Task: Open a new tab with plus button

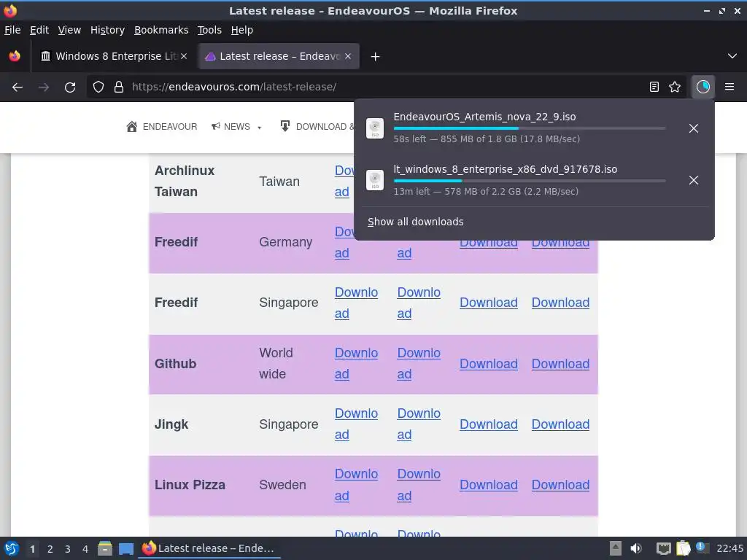Action: coord(376,57)
